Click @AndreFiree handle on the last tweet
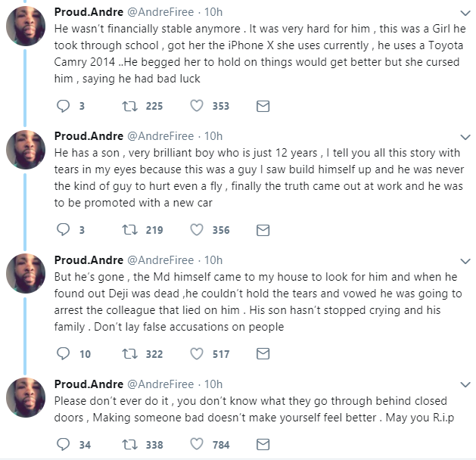Viewport: 476px width, 460px height. pyautogui.click(x=160, y=384)
